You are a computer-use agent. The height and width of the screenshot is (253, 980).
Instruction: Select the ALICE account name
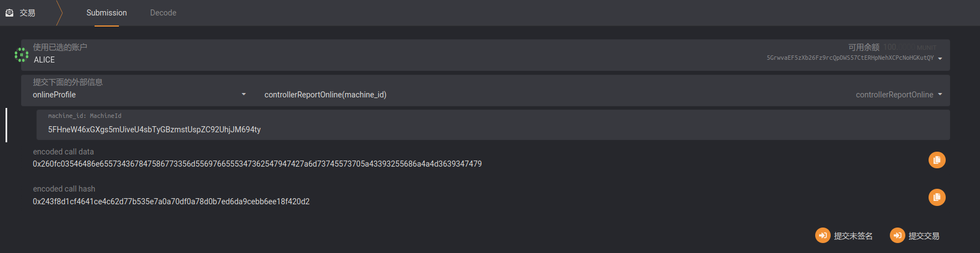(x=44, y=60)
